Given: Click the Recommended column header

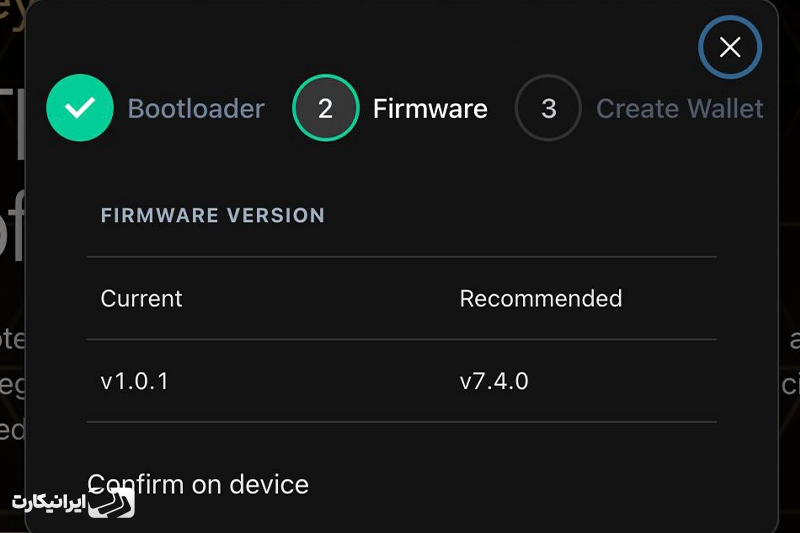Looking at the screenshot, I should click(x=541, y=298).
